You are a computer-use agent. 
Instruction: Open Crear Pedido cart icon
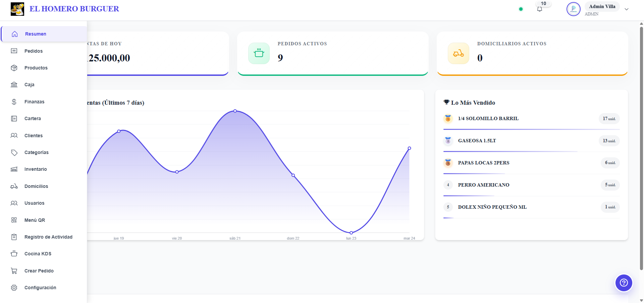pyautogui.click(x=14, y=270)
